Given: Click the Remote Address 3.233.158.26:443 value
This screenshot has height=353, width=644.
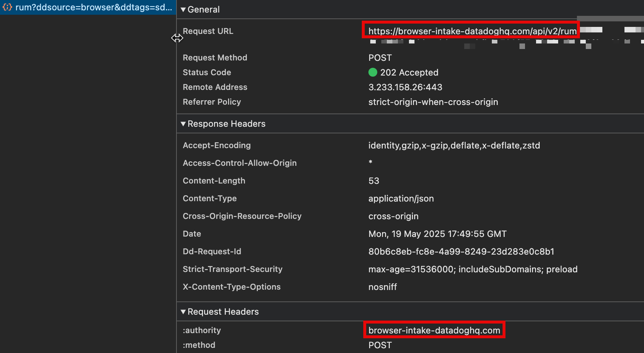Looking at the screenshot, I should click(x=405, y=87).
